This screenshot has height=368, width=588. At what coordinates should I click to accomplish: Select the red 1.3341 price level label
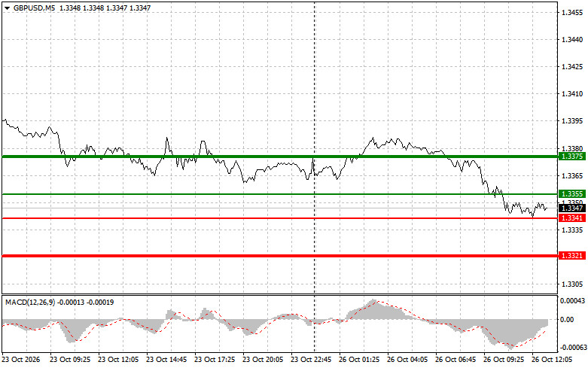(x=572, y=218)
